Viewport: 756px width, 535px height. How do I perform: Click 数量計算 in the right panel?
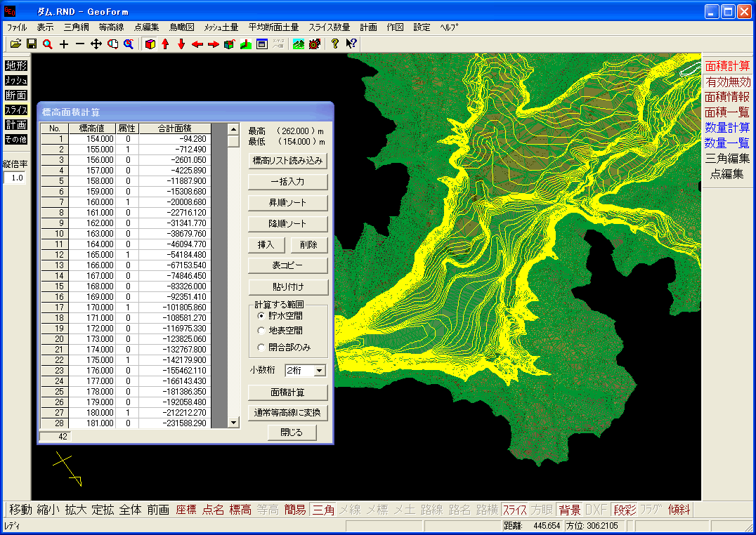[728, 128]
